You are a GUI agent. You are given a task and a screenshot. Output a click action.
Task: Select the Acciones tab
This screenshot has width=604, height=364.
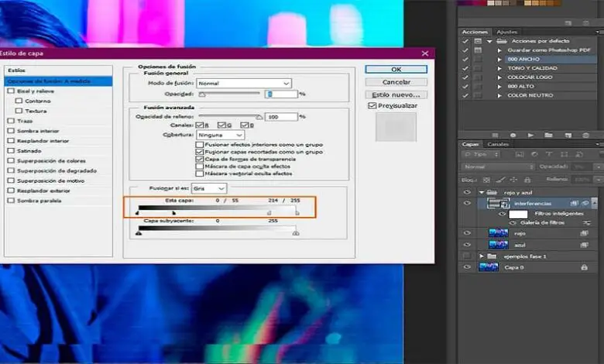click(x=475, y=32)
